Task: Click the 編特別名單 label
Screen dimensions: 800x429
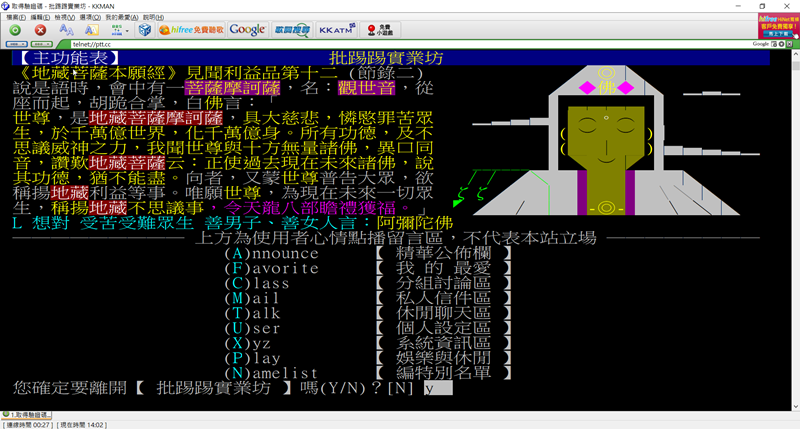Action: (443, 373)
